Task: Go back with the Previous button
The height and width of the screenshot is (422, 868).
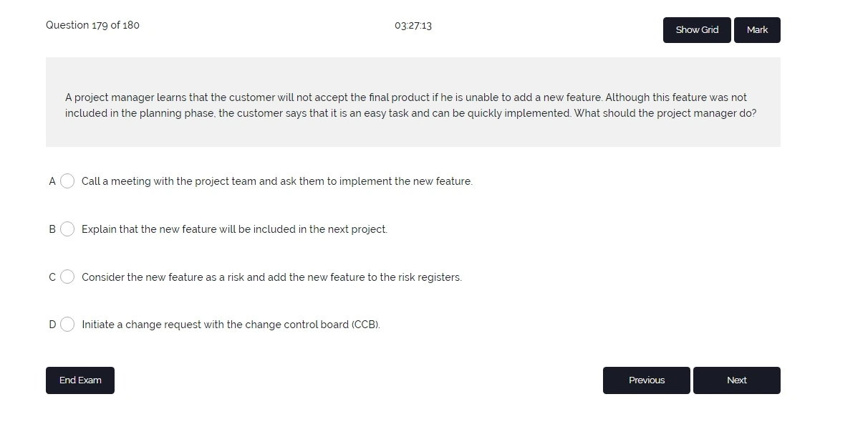Action: 646,380
